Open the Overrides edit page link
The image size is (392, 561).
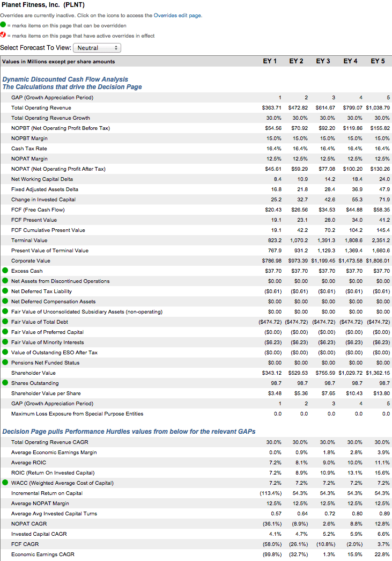[177, 16]
